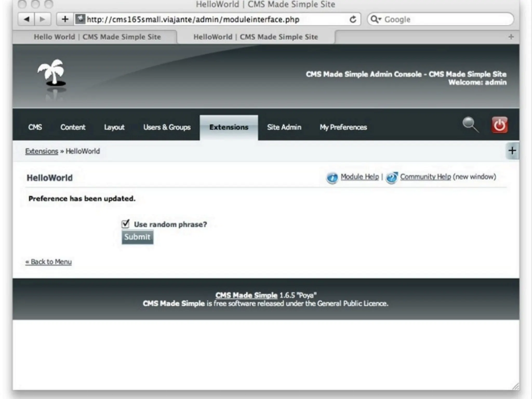
Task: Click the window resize grip corner
Action: [x=515, y=386]
